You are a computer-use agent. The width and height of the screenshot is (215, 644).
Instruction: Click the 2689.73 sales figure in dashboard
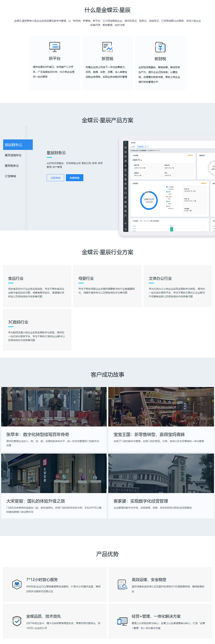point(136,160)
